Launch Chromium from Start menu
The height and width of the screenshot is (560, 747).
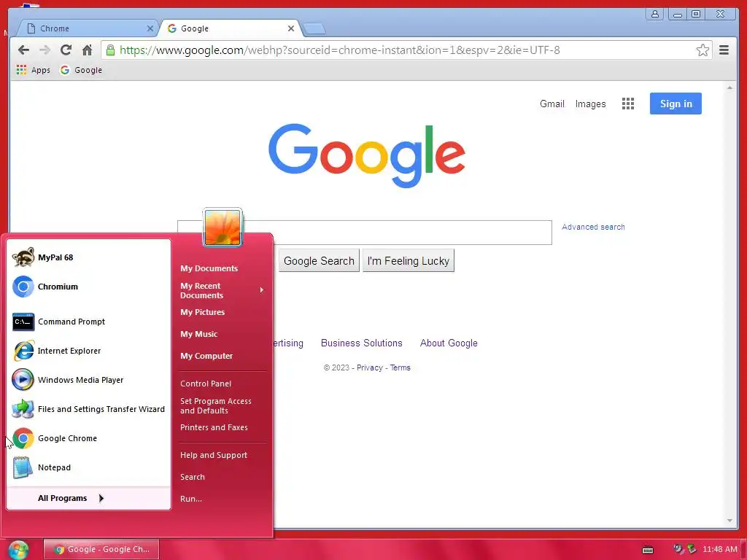pyautogui.click(x=88, y=287)
